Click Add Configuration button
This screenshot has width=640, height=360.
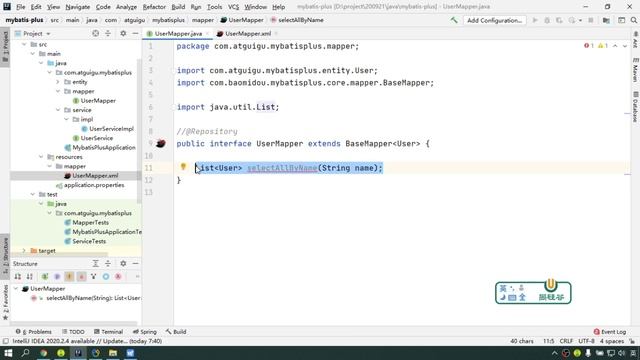[494, 20]
